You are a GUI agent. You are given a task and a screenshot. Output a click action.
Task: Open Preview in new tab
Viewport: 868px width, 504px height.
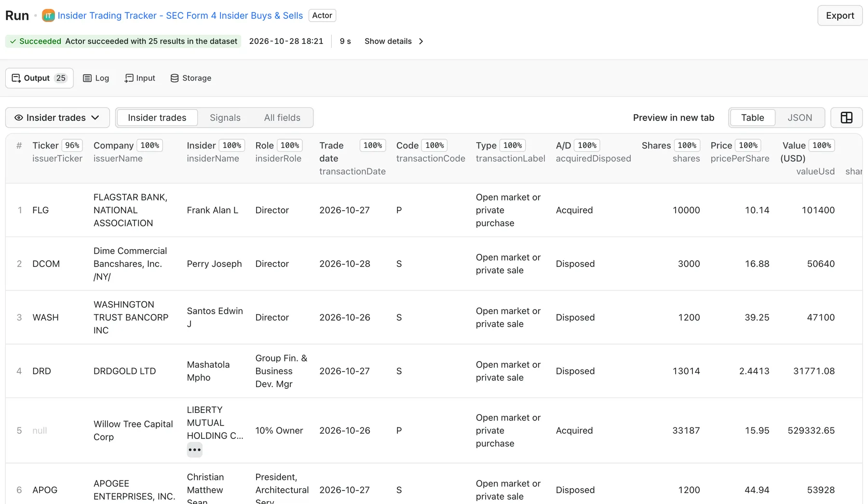click(x=674, y=118)
